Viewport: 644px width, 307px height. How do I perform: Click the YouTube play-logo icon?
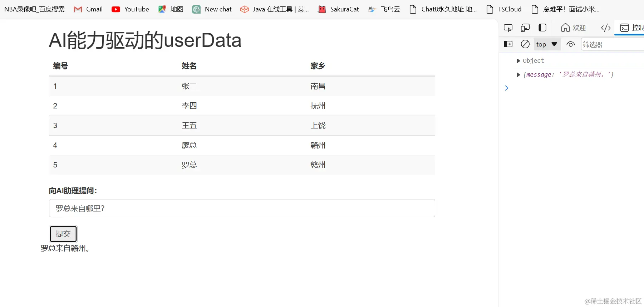[x=116, y=9]
